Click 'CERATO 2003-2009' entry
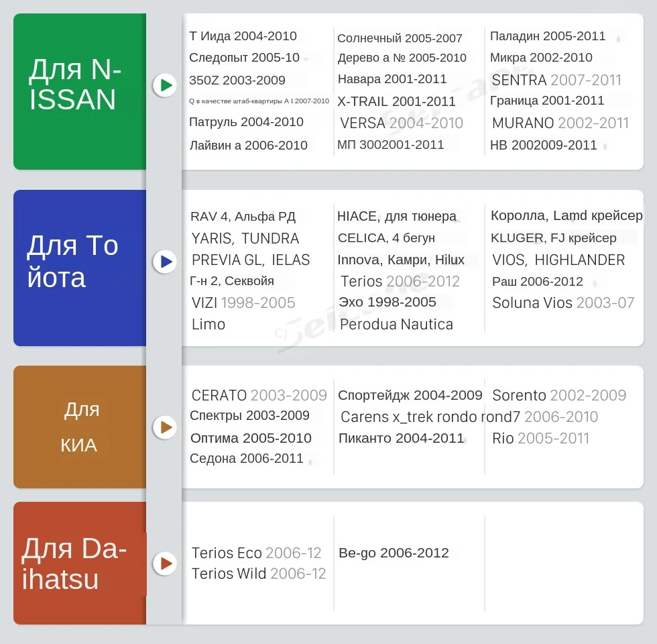The height and width of the screenshot is (644, 657). pyautogui.click(x=259, y=395)
